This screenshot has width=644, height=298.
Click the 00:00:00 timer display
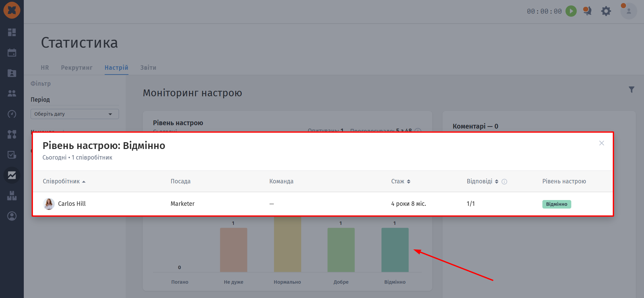544,11
